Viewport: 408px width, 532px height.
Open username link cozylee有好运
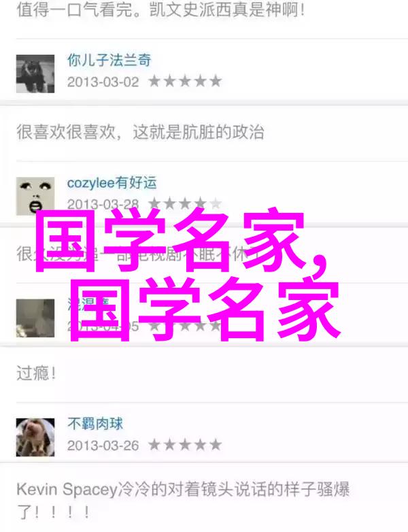click(x=112, y=182)
